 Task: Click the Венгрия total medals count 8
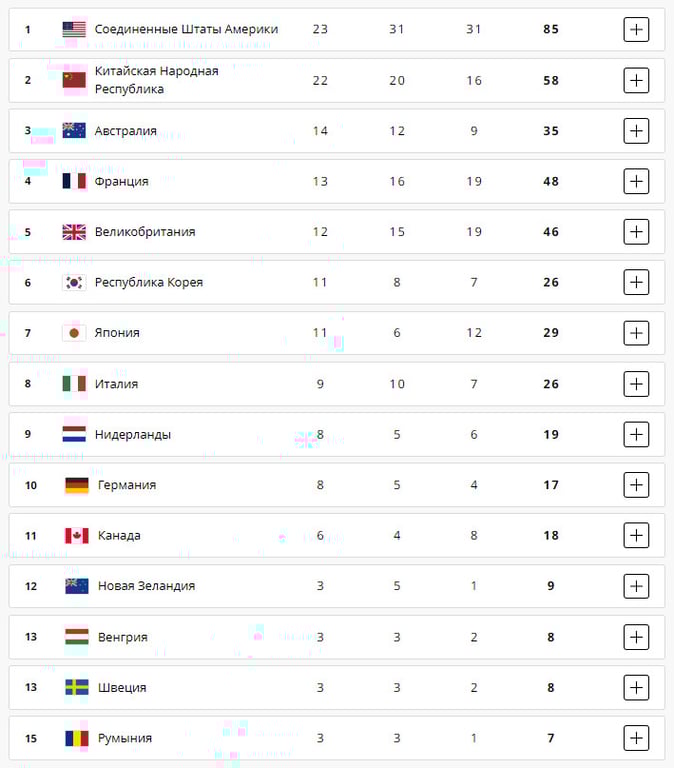(551, 637)
